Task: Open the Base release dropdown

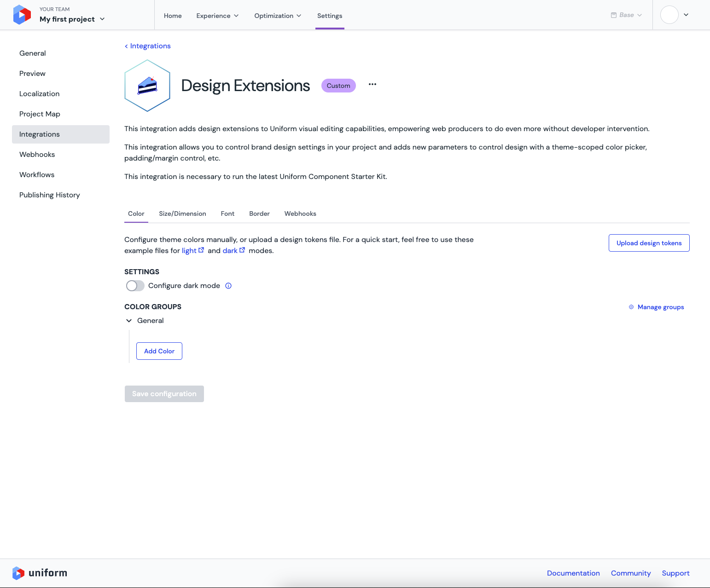Action: click(626, 15)
